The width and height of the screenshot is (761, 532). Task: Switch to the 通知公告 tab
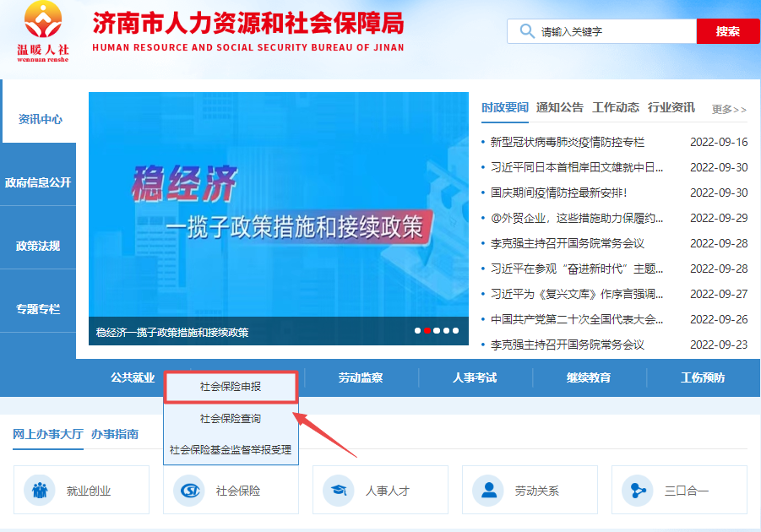[x=559, y=108]
